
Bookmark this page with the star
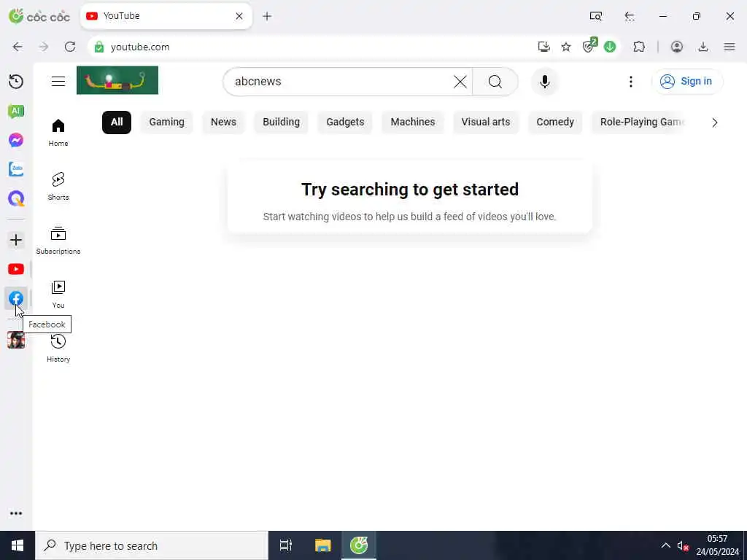pyautogui.click(x=566, y=47)
